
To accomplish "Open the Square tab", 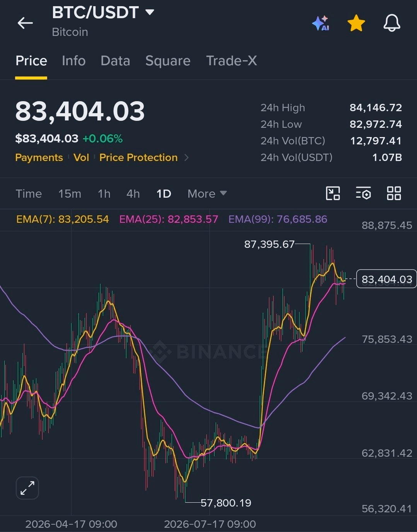I will 168,61.
